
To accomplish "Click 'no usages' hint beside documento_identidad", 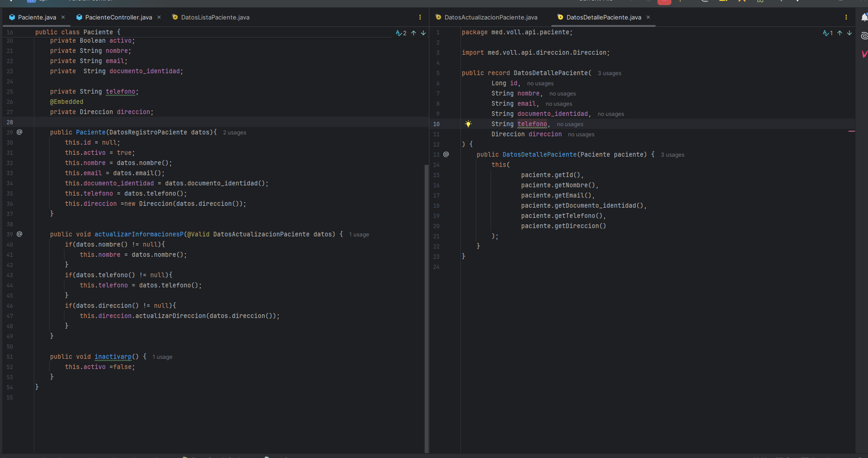I will pyautogui.click(x=611, y=114).
